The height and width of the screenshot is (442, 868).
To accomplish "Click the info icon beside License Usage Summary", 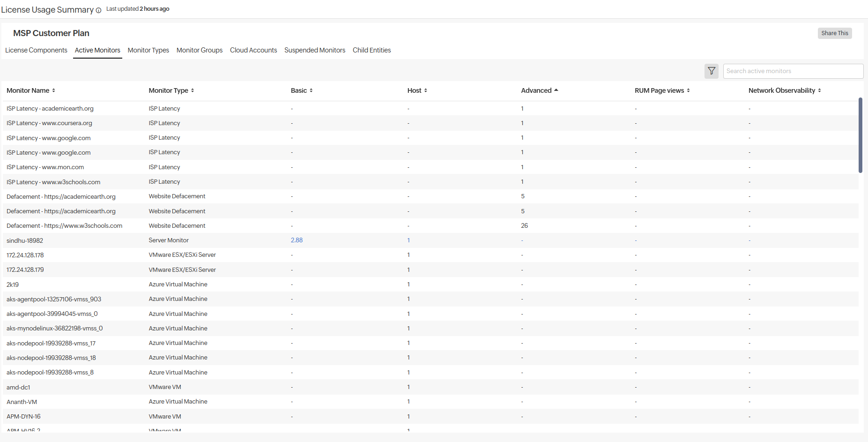I will pos(98,10).
